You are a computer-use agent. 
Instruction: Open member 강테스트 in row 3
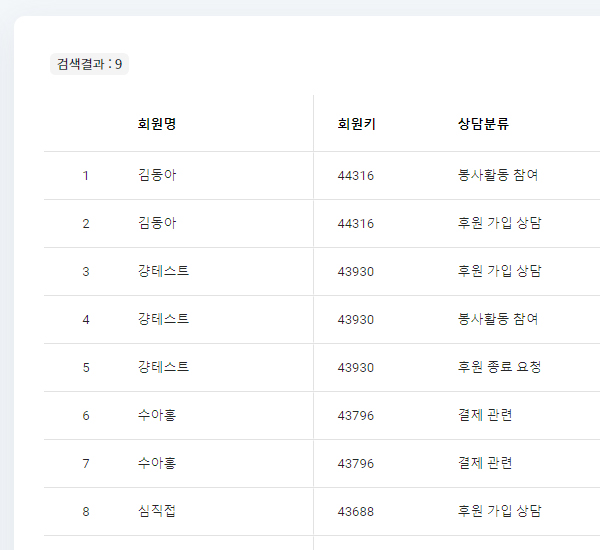point(163,272)
